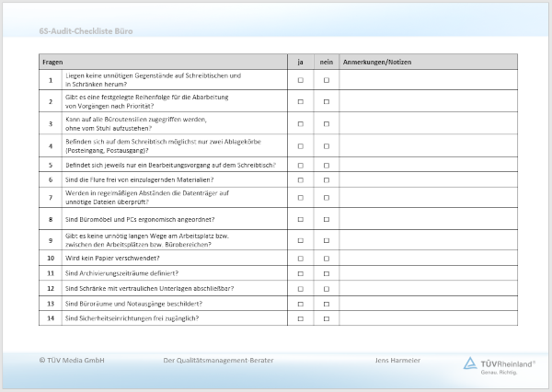Select 'nein' for question 8 ergonomic furniture

pos(327,221)
